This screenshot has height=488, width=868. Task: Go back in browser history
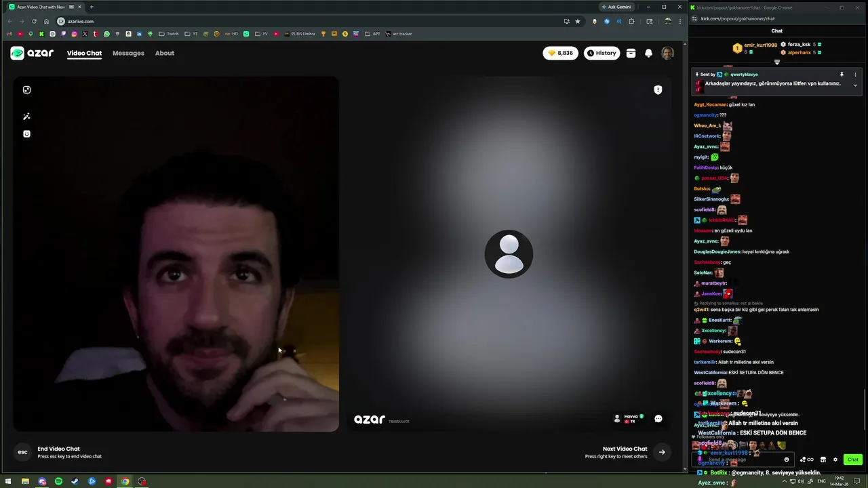[x=9, y=21]
